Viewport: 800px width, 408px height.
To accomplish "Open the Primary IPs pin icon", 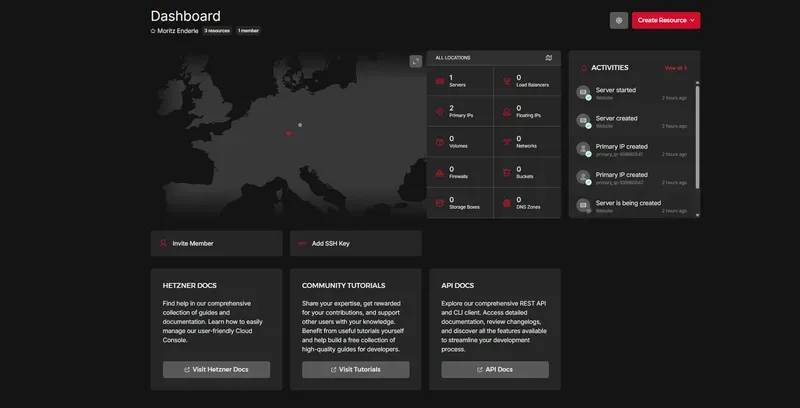I will click(x=439, y=112).
